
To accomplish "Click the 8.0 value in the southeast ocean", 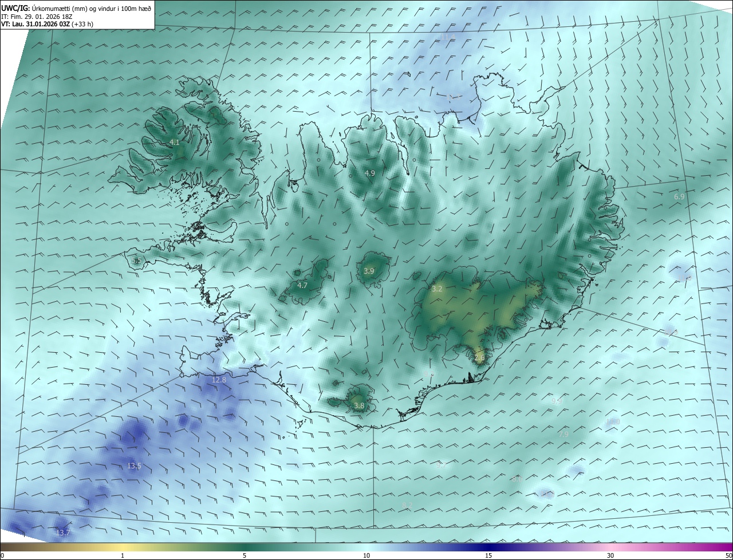I will pyautogui.click(x=517, y=479).
